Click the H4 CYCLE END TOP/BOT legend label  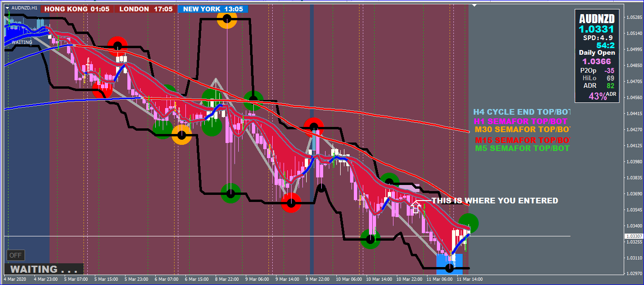(x=522, y=112)
